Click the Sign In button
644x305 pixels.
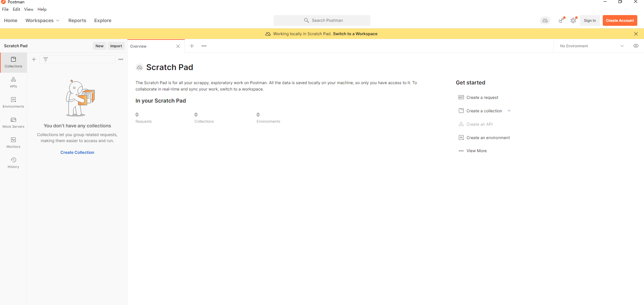point(590,20)
